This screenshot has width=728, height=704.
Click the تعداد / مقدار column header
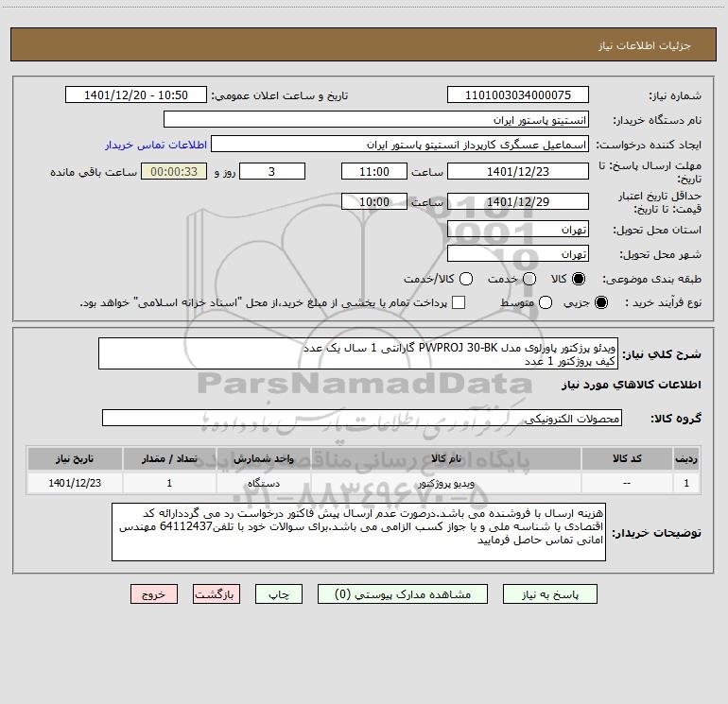pyautogui.click(x=169, y=458)
